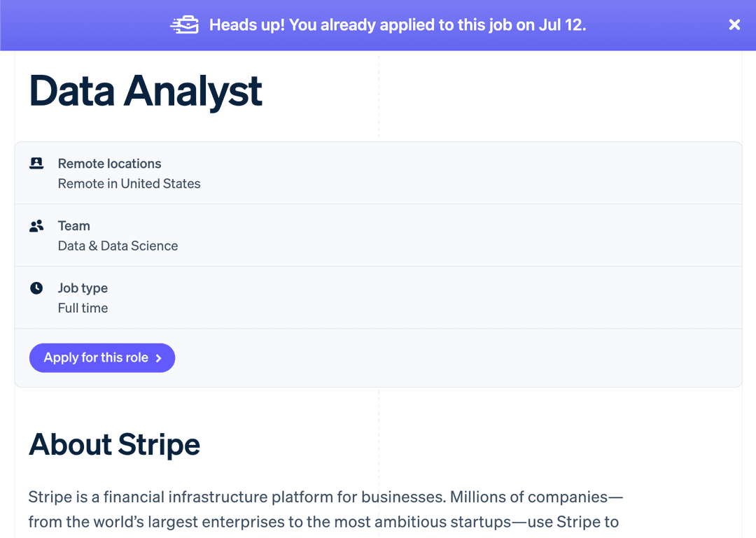
Task: Click the Team people icon
Action: 36,225
